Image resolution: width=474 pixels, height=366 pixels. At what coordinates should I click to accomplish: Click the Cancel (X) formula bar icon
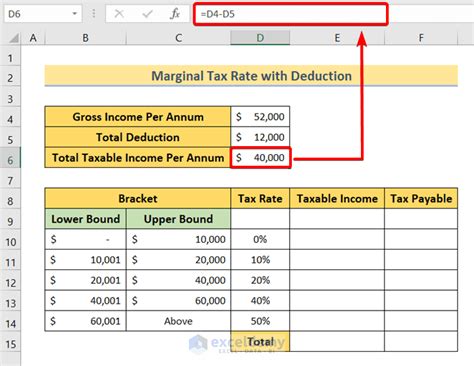(x=119, y=14)
